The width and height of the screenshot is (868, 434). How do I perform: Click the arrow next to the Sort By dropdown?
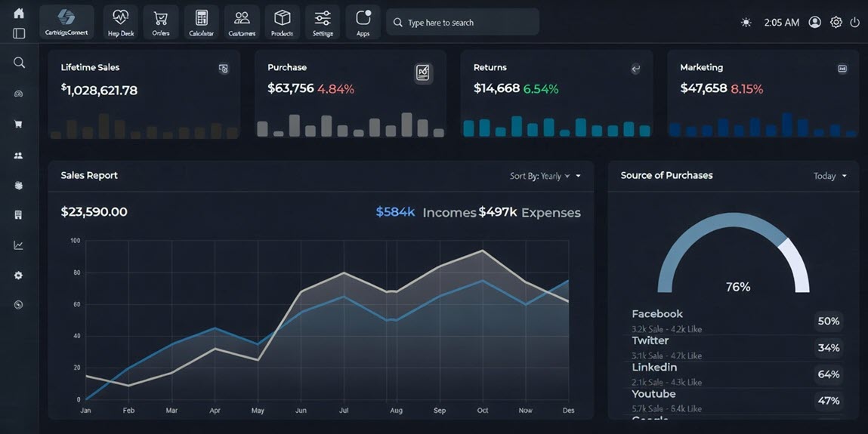pos(579,176)
